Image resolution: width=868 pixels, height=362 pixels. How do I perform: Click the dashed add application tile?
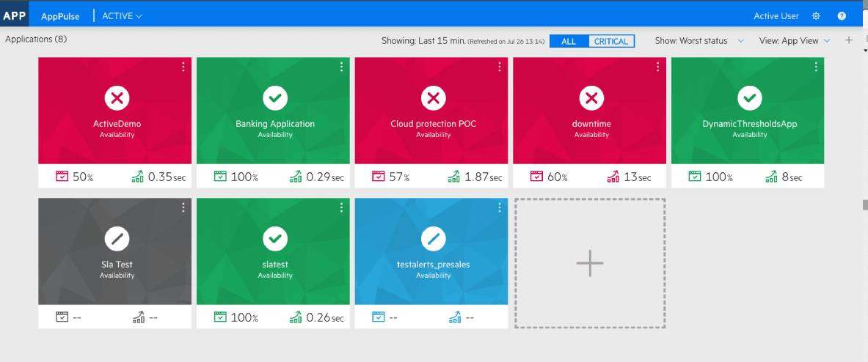(590, 263)
